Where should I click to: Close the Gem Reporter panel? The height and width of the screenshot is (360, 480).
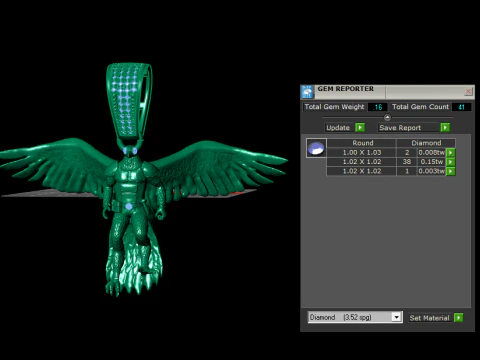468,91
